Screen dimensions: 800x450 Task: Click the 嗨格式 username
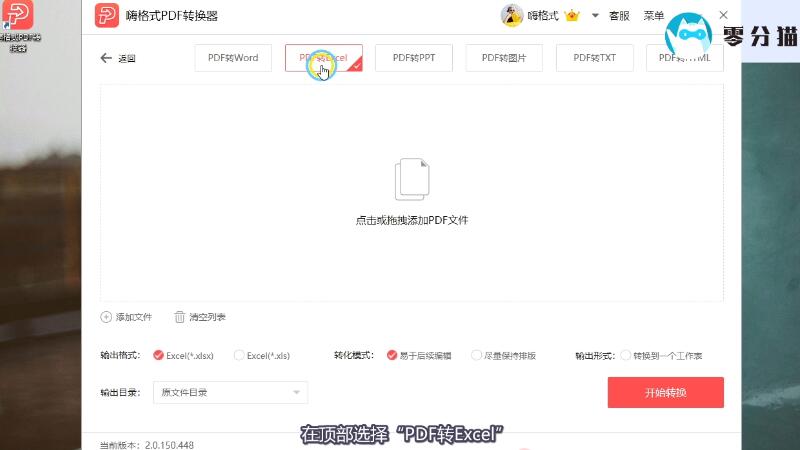coord(543,16)
